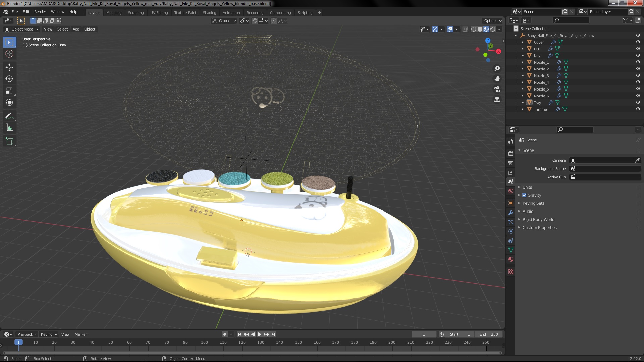The height and width of the screenshot is (362, 644).
Task: Expand the Nozzle_1 tree item
Action: click(x=522, y=62)
